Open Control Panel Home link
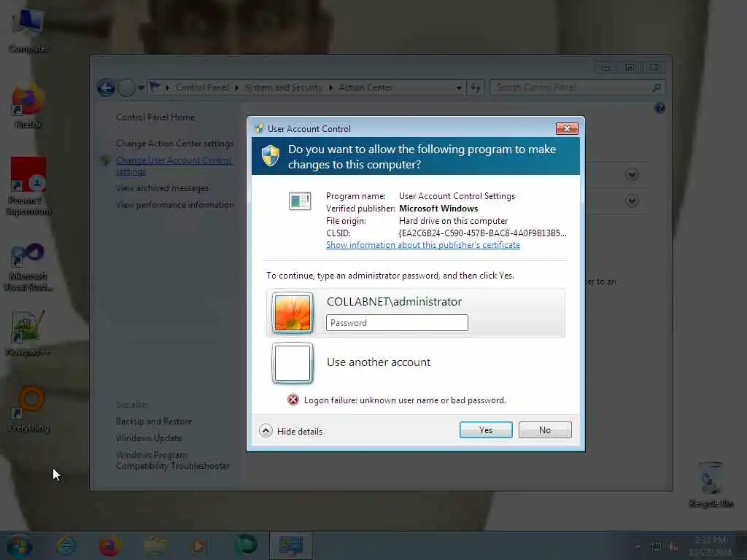Viewport: 747px width, 560px height. [x=155, y=117]
